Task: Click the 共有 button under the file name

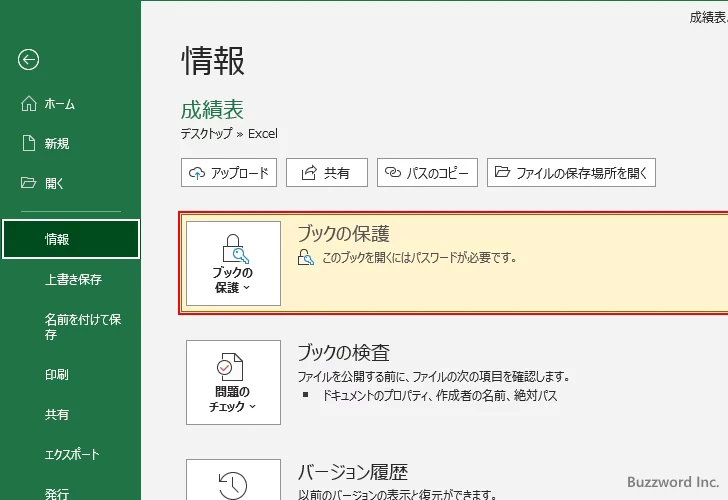Action: (x=327, y=173)
